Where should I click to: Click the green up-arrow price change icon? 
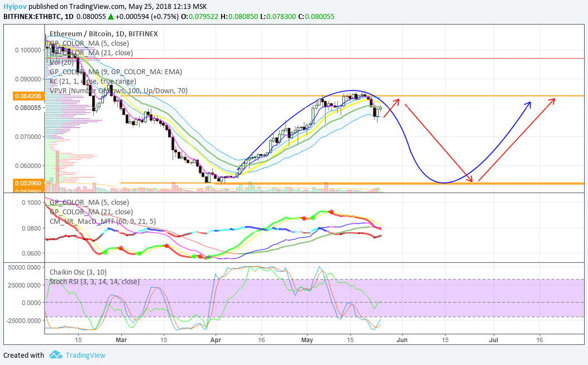click(x=111, y=17)
